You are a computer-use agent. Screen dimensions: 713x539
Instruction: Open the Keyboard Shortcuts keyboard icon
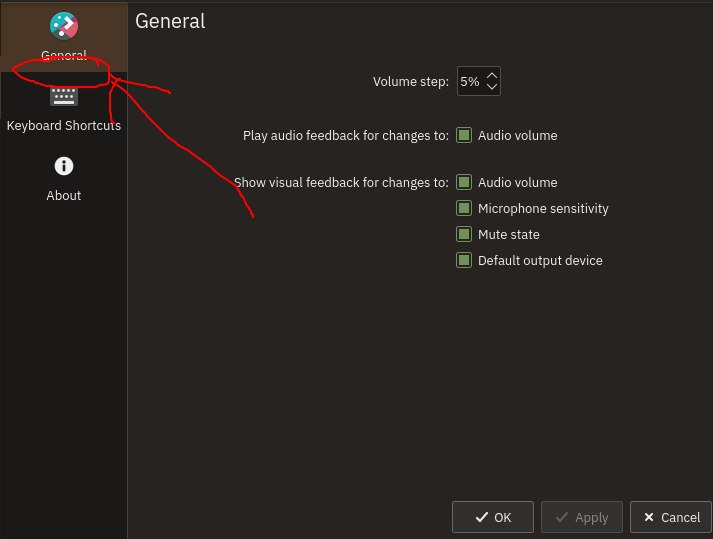(64, 96)
